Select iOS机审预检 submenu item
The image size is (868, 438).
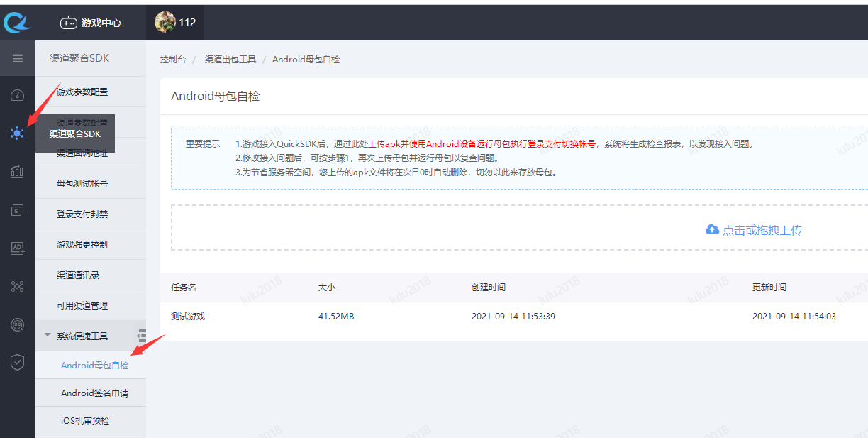click(85, 420)
